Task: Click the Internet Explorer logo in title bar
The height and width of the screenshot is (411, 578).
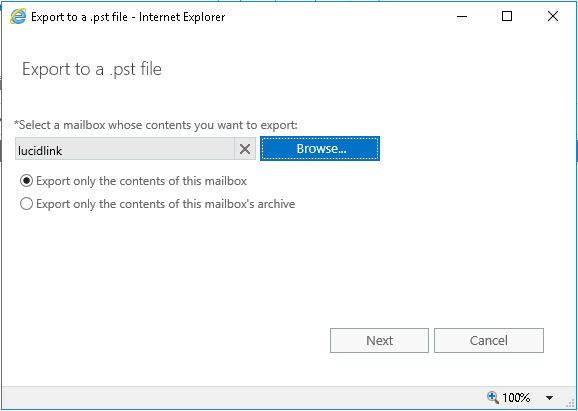Action: click(18, 17)
